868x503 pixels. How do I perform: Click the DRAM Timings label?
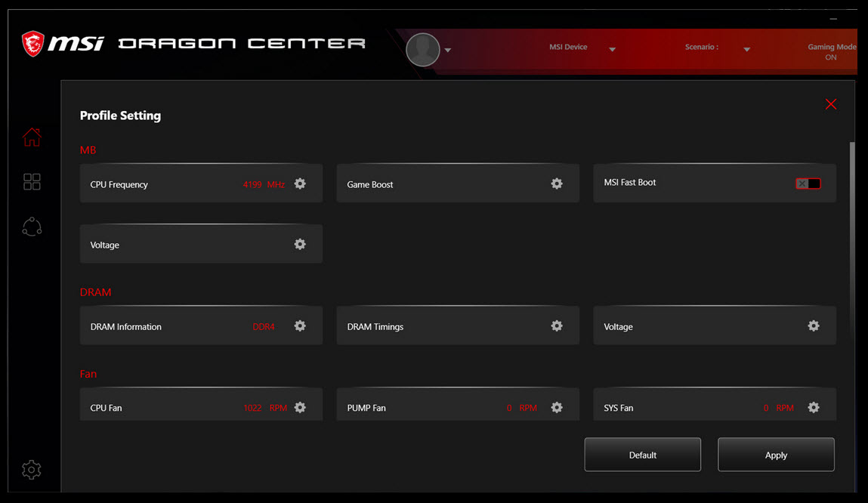(x=375, y=327)
